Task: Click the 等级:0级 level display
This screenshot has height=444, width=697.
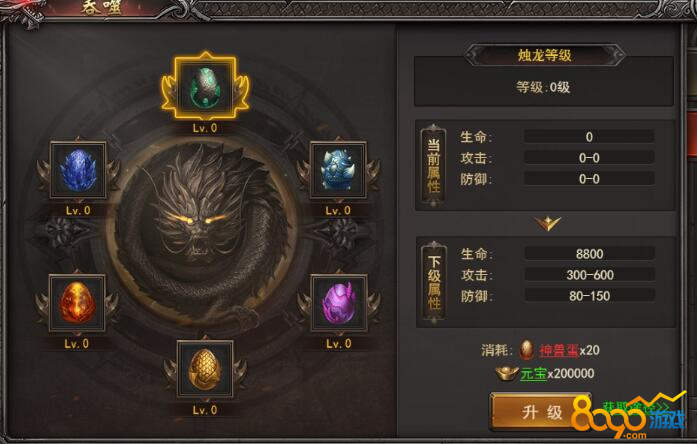Action: 543,87
